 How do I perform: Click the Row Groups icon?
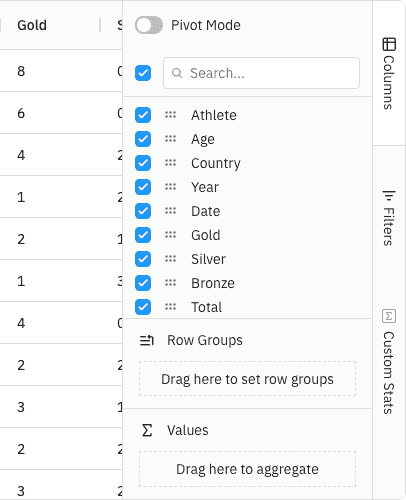pos(147,340)
